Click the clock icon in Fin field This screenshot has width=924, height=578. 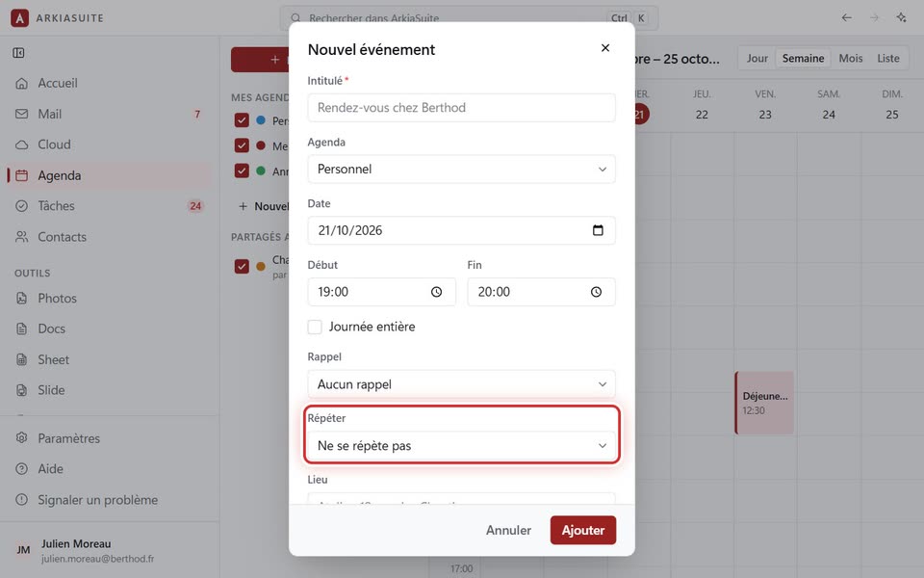pyautogui.click(x=597, y=292)
